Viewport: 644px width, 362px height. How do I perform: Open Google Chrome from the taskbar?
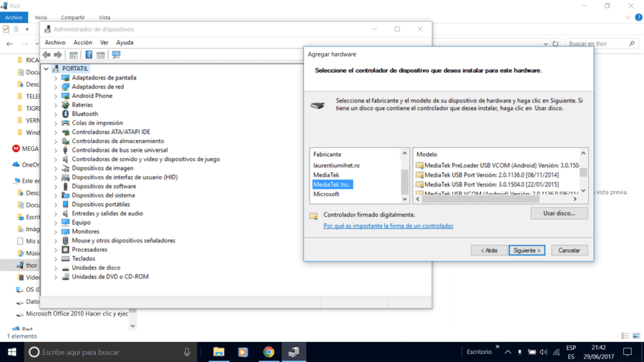[268, 352]
